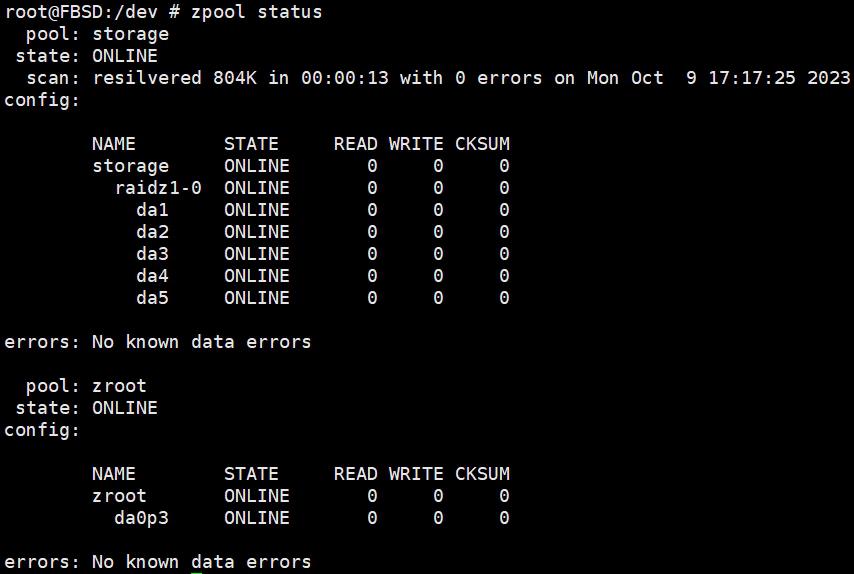Click the da5 device entry

click(152, 298)
